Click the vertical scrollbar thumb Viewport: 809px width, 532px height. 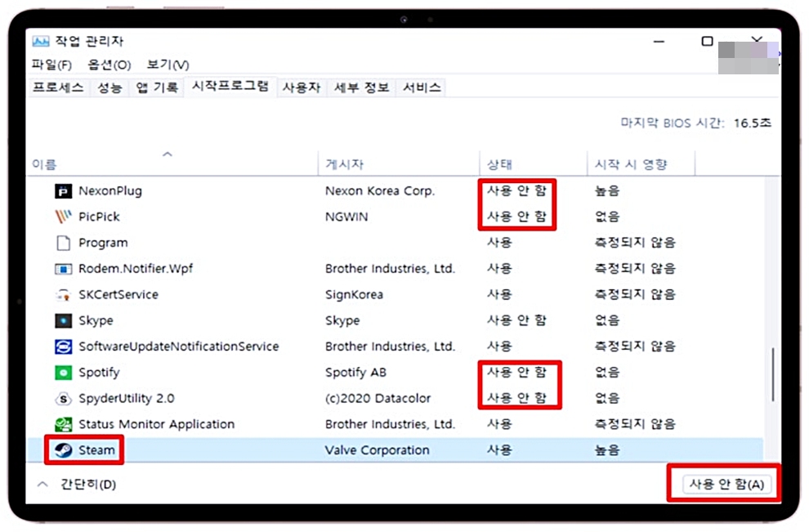click(772, 374)
